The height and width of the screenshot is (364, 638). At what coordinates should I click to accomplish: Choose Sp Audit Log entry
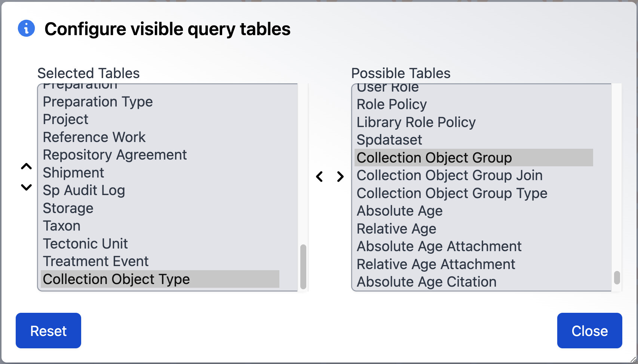(160, 190)
